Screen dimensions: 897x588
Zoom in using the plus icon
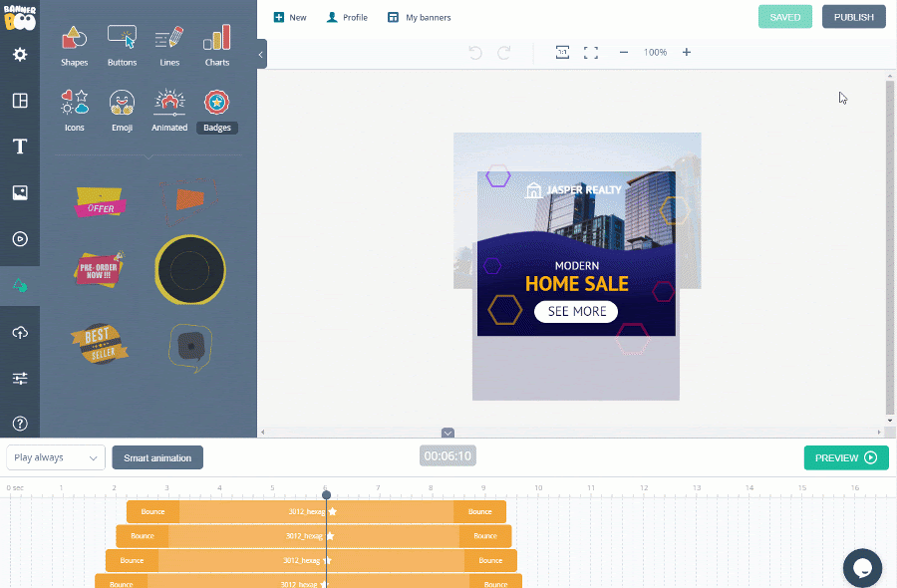coord(686,52)
